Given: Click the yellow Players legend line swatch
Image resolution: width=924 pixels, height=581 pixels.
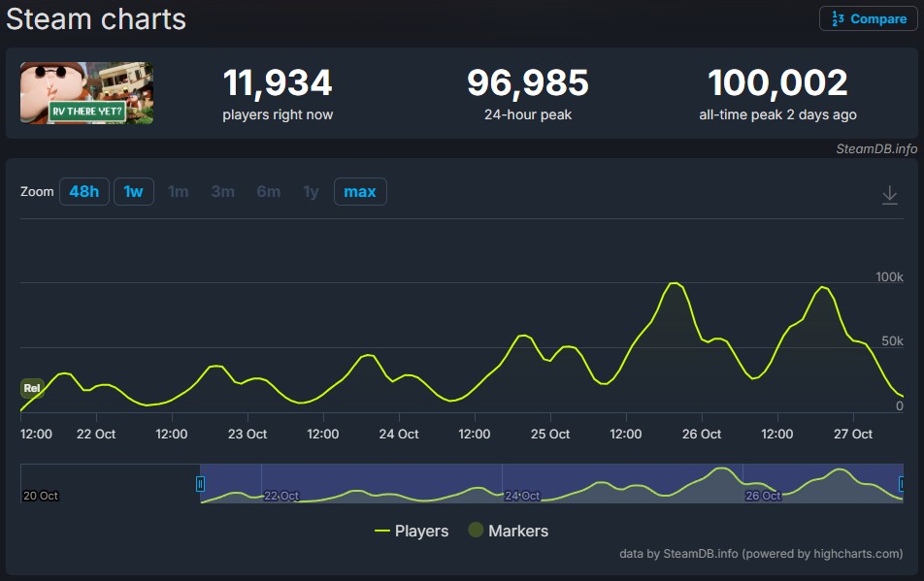Looking at the screenshot, I should (x=382, y=531).
